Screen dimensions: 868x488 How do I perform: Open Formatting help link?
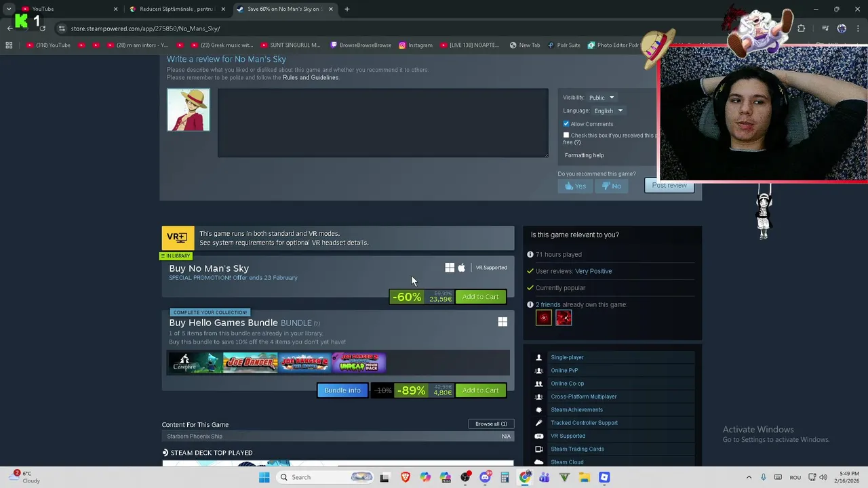[x=584, y=155]
